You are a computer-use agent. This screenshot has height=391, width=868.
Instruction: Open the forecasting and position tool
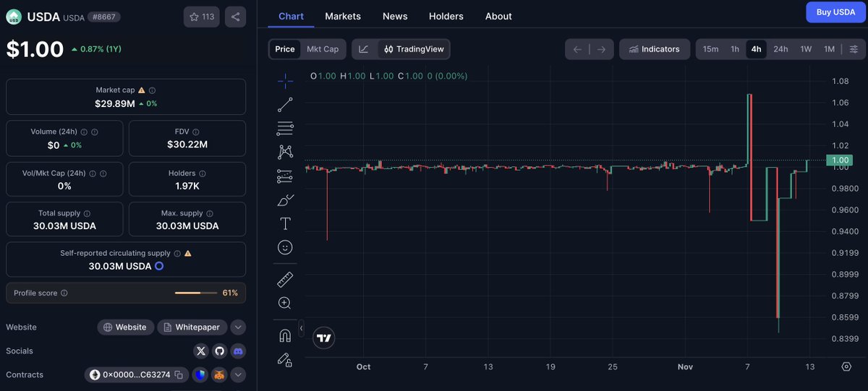285,176
